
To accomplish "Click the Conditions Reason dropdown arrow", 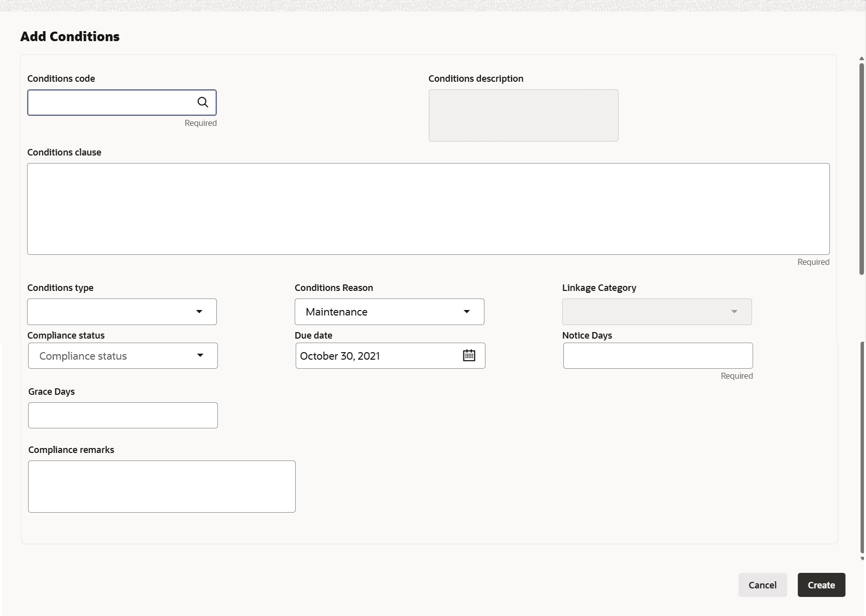I will pos(467,312).
